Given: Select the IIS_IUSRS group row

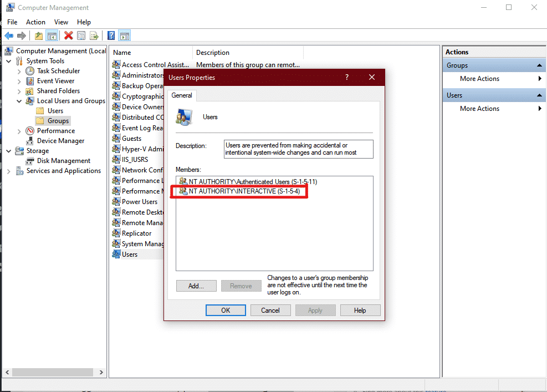Looking at the screenshot, I should click(135, 160).
